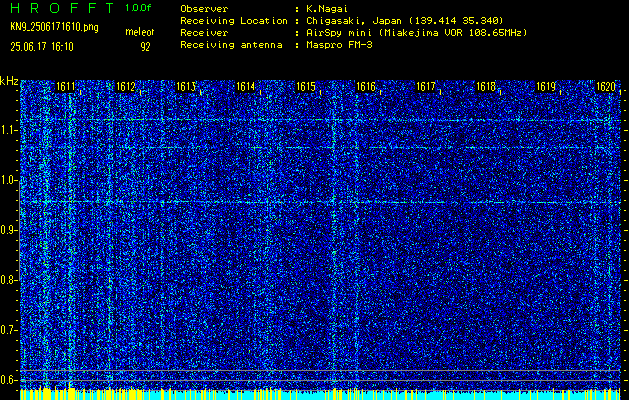Click time marker 1614
This screenshot has width=629, height=400.
point(246,87)
